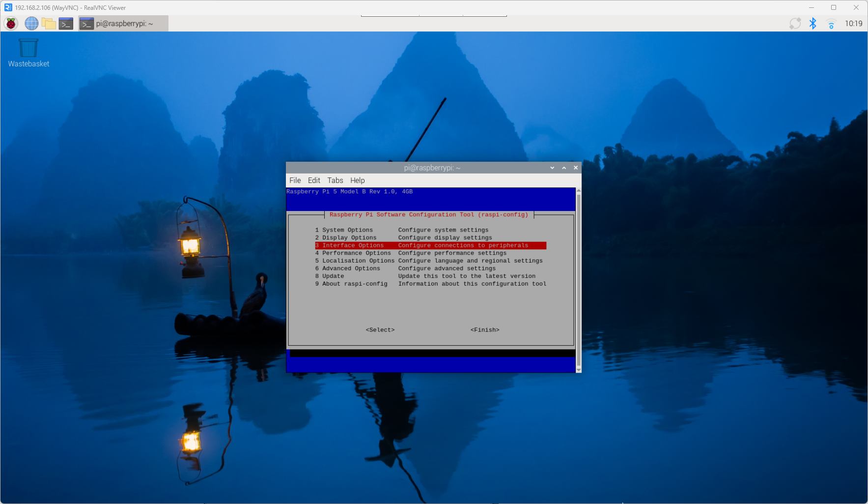
Task: Choose 1 System Options entry
Action: (x=430, y=230)
